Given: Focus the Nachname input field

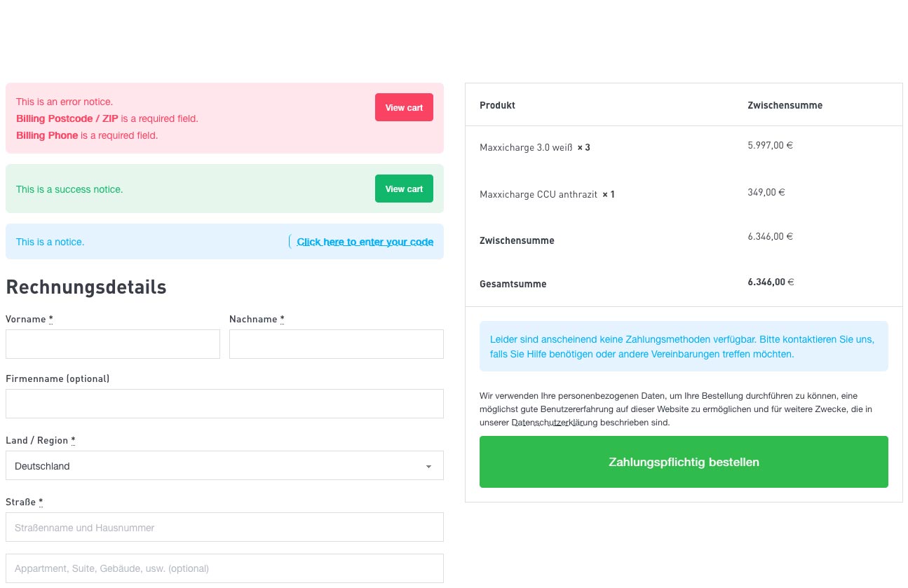Looking at the screenshot, I should coord(337,344).
